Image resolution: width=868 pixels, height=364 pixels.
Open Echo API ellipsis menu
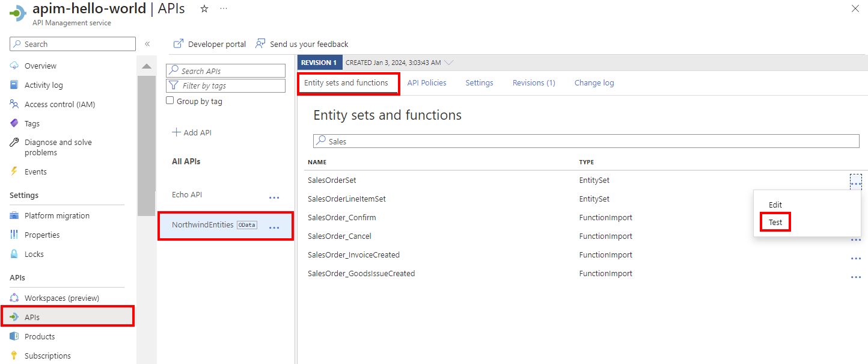point(274,197)
